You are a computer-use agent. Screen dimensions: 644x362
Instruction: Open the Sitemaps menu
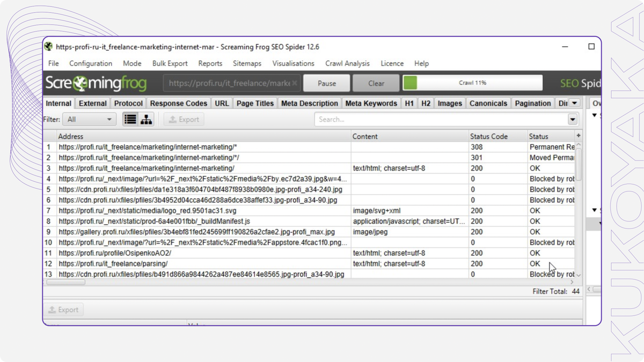tap(247, 63)
